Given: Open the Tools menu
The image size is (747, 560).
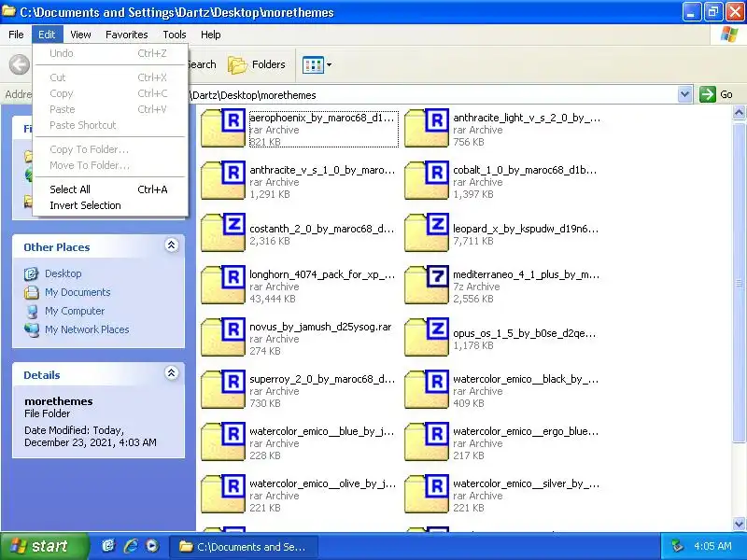Looking at the screenshot, I should [175, 35].
